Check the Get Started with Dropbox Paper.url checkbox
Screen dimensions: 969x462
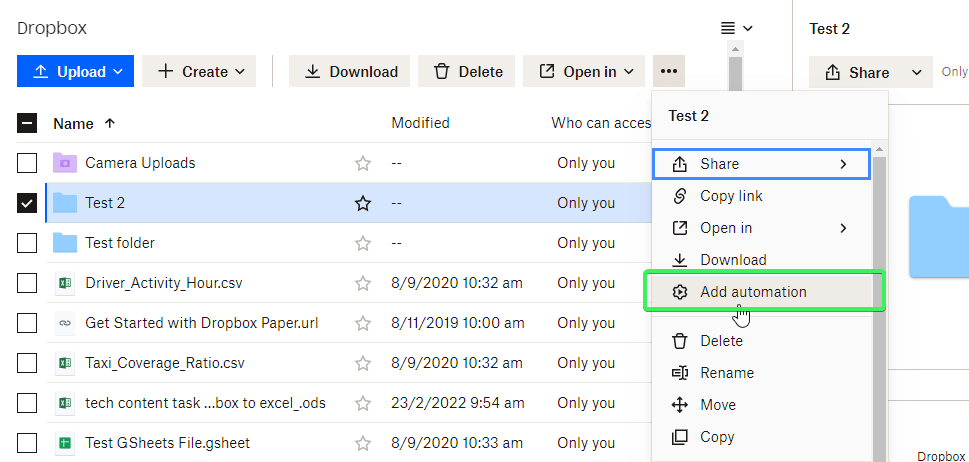tap(27, 323)
